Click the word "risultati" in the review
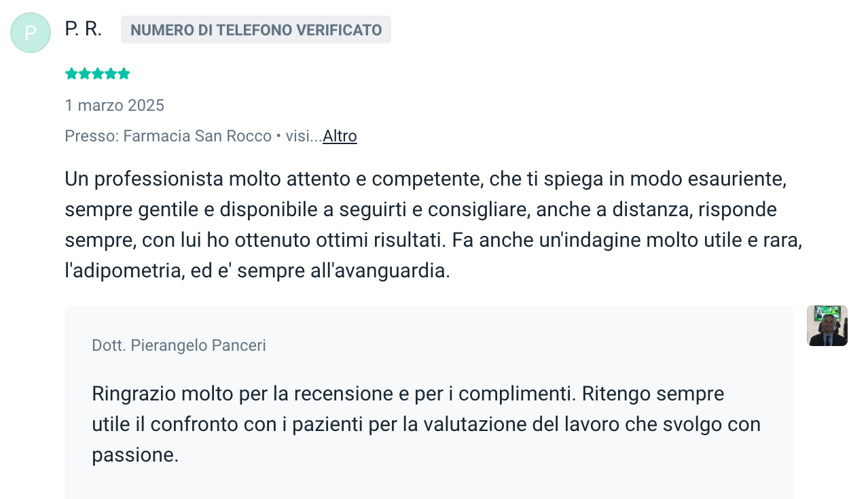The width and height of the screenshot is (868, 499). [402, 241]
